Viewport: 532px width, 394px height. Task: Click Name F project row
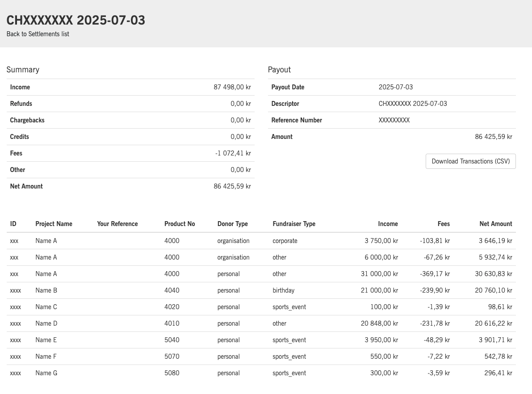click(x=261, y=356)
